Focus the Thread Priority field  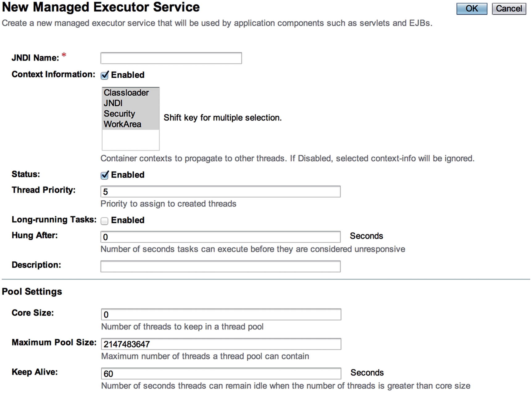pos(221,192)
